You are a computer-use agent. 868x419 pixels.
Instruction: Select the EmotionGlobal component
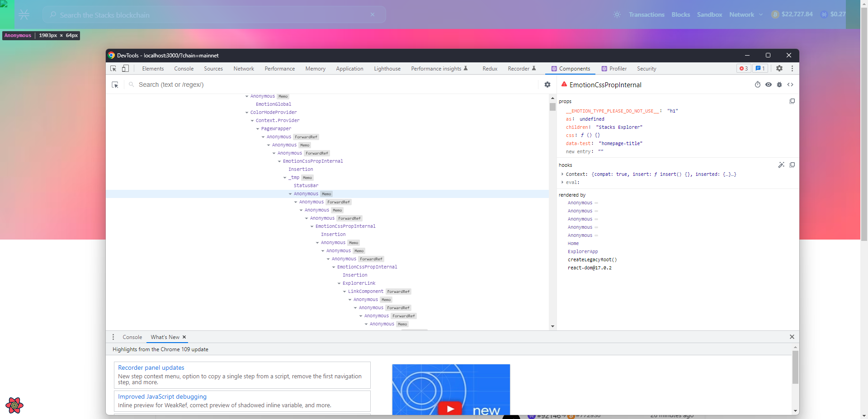274,104
